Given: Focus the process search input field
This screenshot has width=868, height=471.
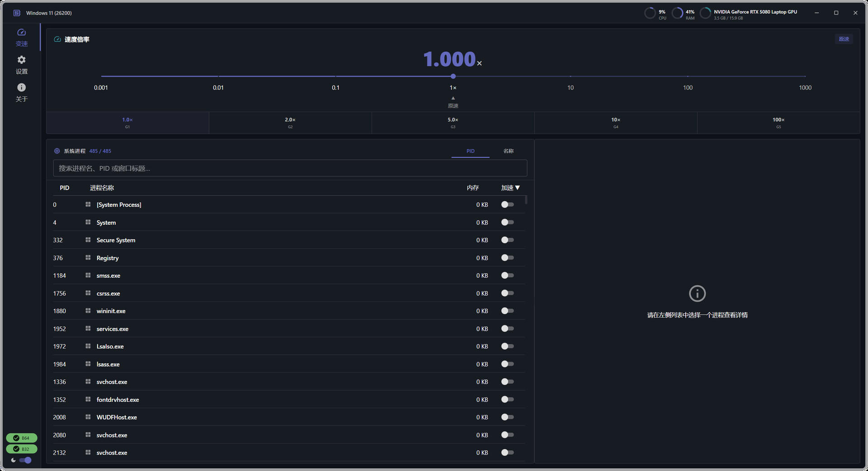Looking at the screenshot, I should (290, 168).
